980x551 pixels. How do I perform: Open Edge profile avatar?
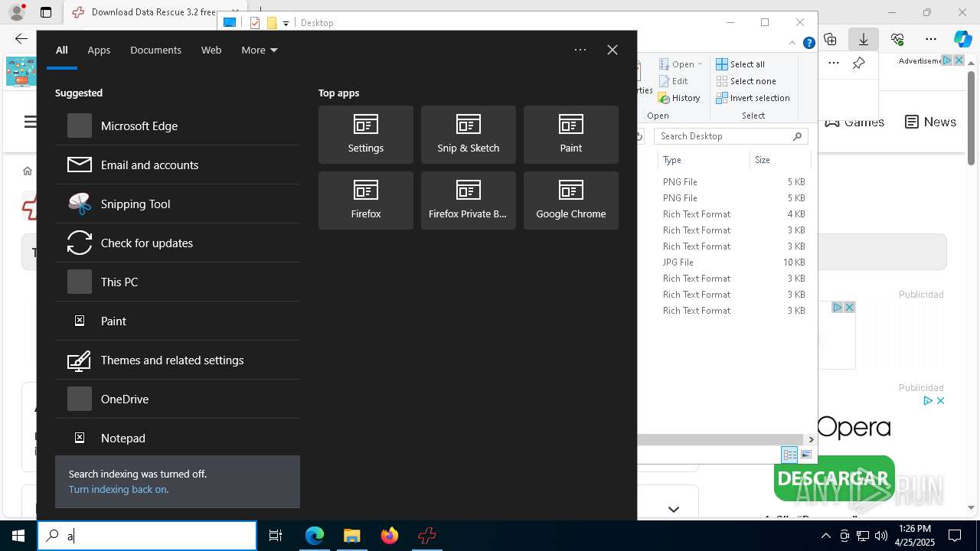pyautogui.click(x=17, y=12)
